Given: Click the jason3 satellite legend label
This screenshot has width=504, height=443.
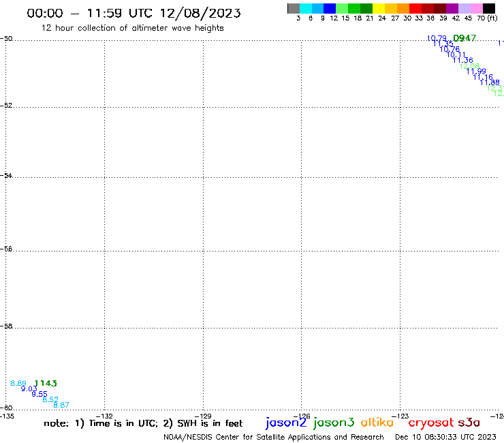Looking at the screenshot, I should tap(334, 423).
